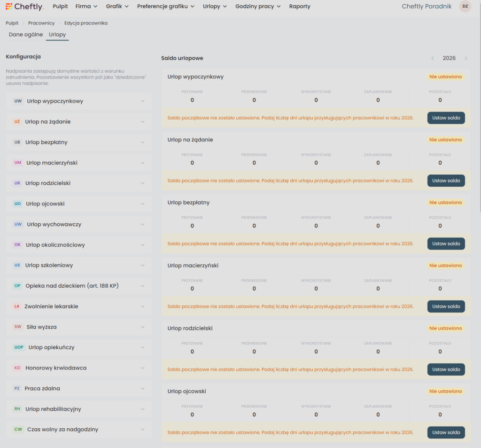Set balance for Urlop ojcowski

pos(446,432)
